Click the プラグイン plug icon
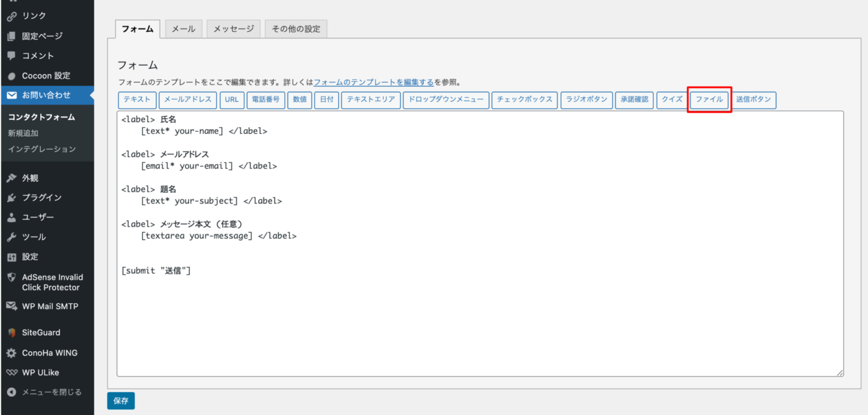 (11, 198)
